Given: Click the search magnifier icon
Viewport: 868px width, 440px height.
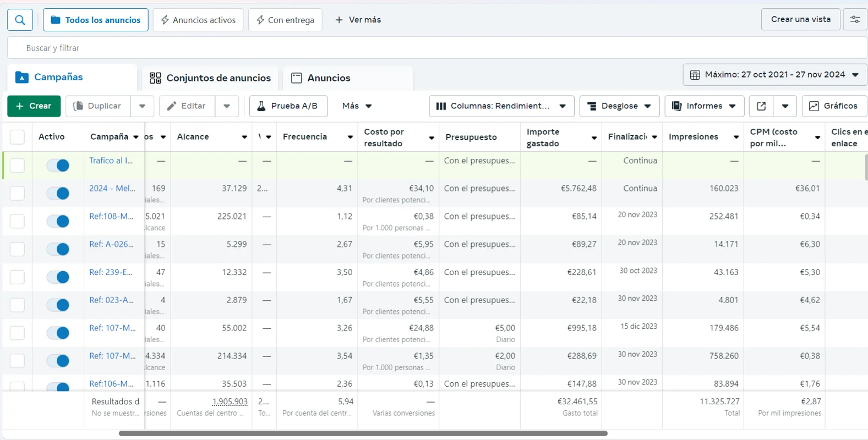Looking at the screenshot, I should tap(20, 20).
